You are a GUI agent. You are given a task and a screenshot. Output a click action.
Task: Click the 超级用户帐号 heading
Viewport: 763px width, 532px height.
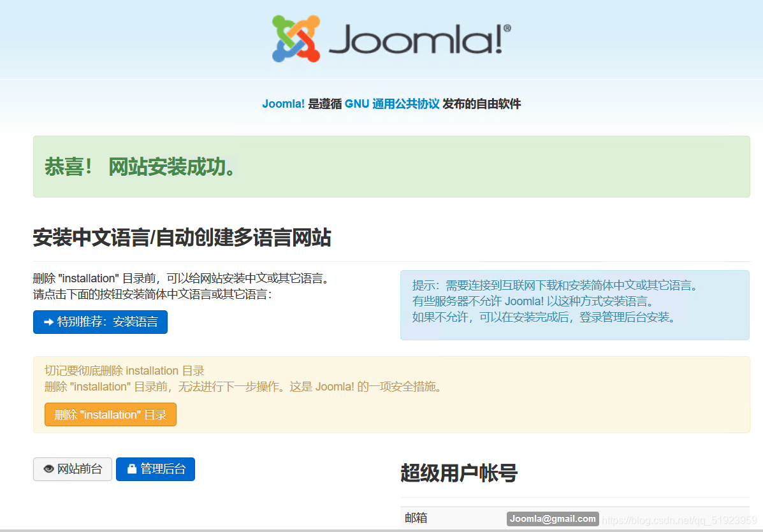pos(459,473)
